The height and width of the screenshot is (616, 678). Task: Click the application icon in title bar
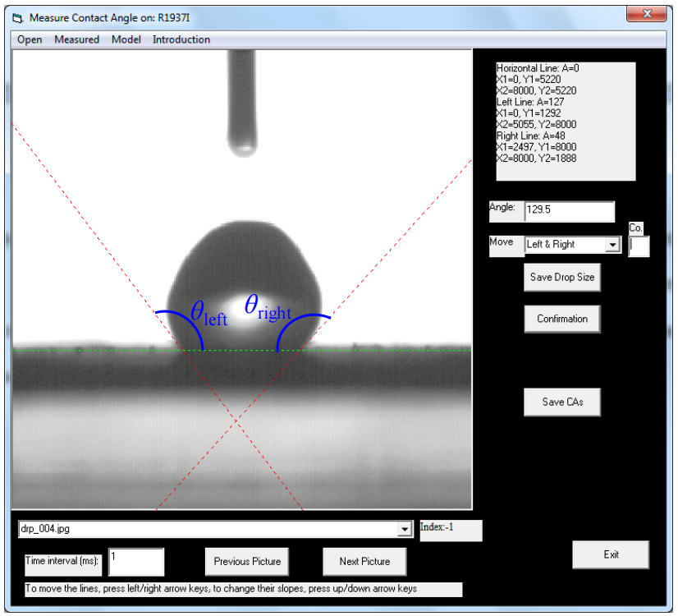pos(19,17)
